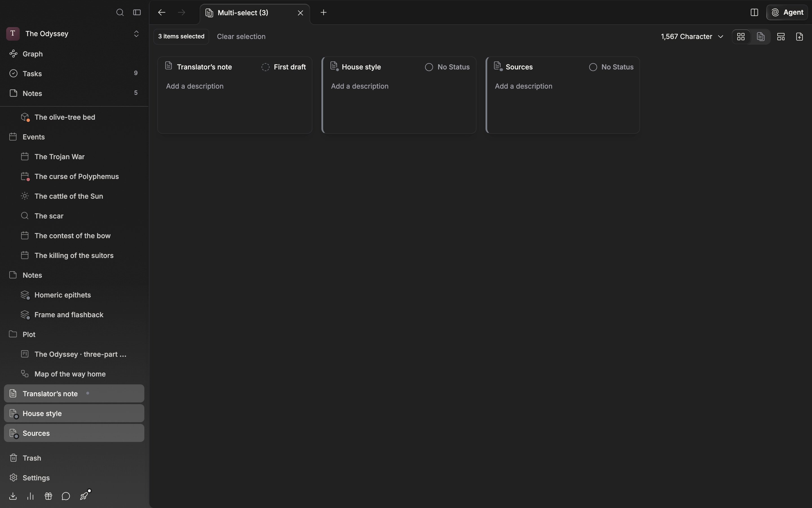Toggle the split view layout icon
Screen dimensions: 812x508
[x=754, y=12]
